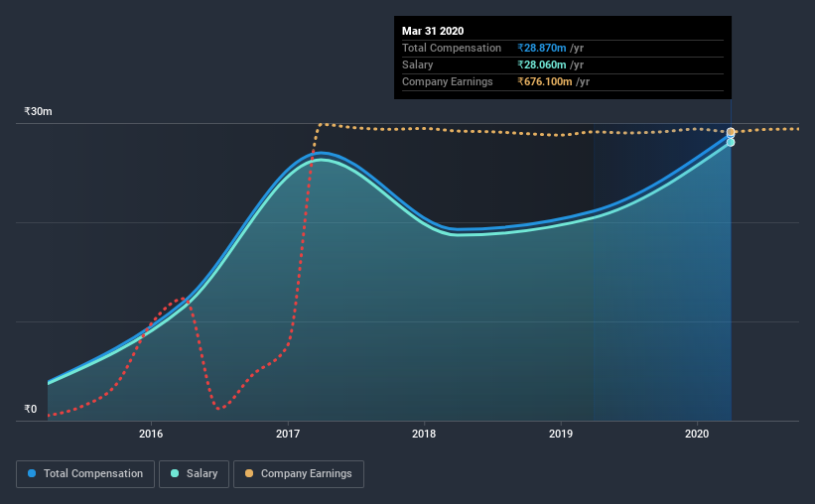Image resolution: width=815 pixels, height=504 pixels.
Task: Click the 2017 x-axis label
Action: pyautogui.click(x=288, y=434)
